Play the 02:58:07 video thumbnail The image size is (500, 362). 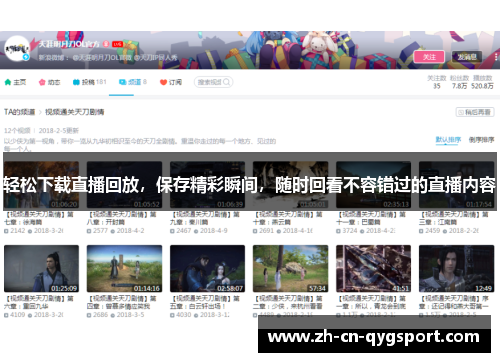tap(207, 269)
